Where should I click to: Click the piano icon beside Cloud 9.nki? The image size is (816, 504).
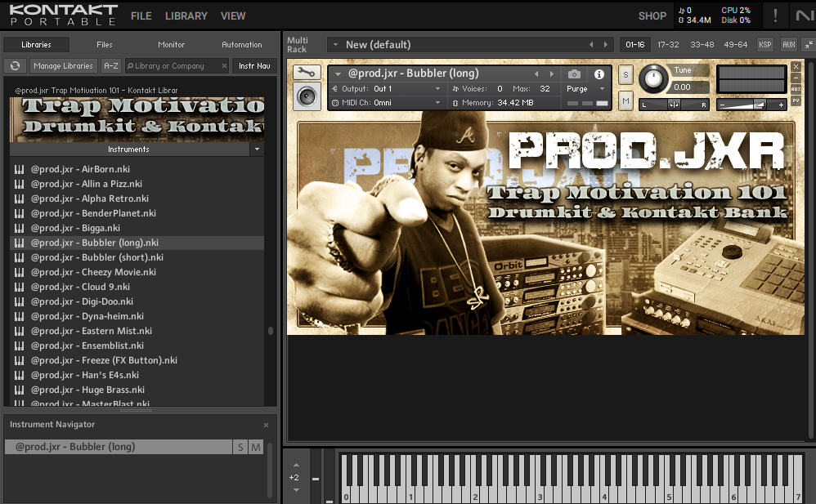tap(20, 287)
